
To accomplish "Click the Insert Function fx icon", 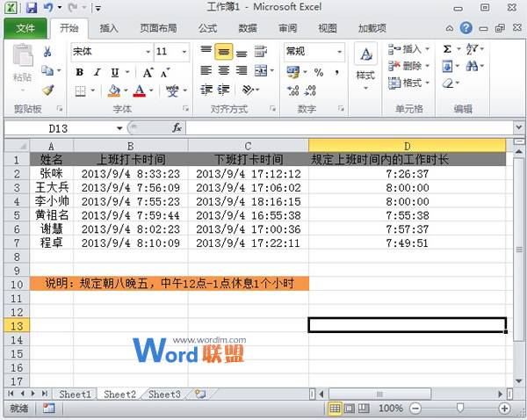I will point(177,128).
